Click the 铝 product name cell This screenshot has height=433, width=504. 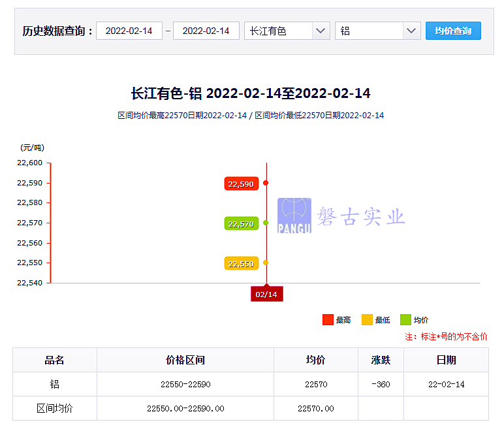coord(55,384)
